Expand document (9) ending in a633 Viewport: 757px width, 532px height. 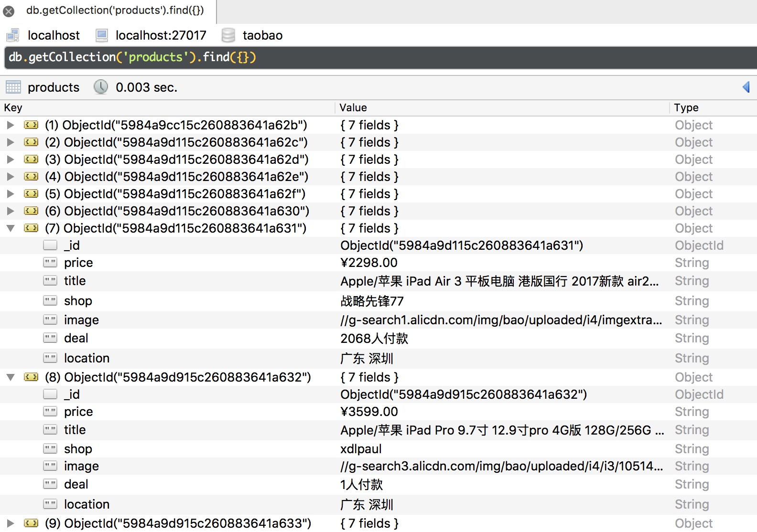coord(11,523)
